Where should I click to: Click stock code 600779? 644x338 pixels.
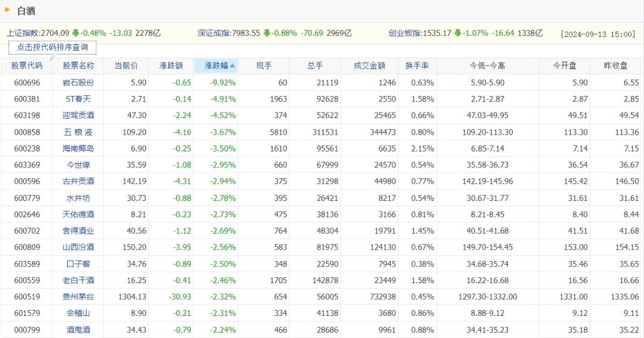click(x=27, y=198)
